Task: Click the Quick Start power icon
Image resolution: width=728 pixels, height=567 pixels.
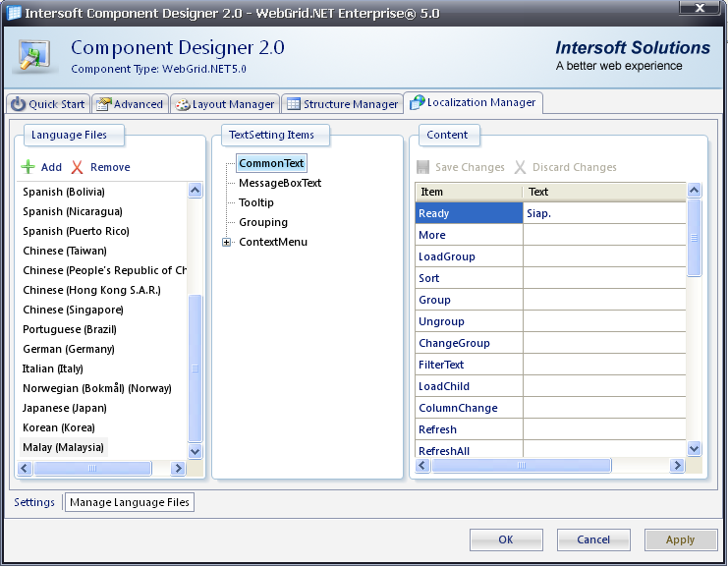Action: tap(18, 104)
